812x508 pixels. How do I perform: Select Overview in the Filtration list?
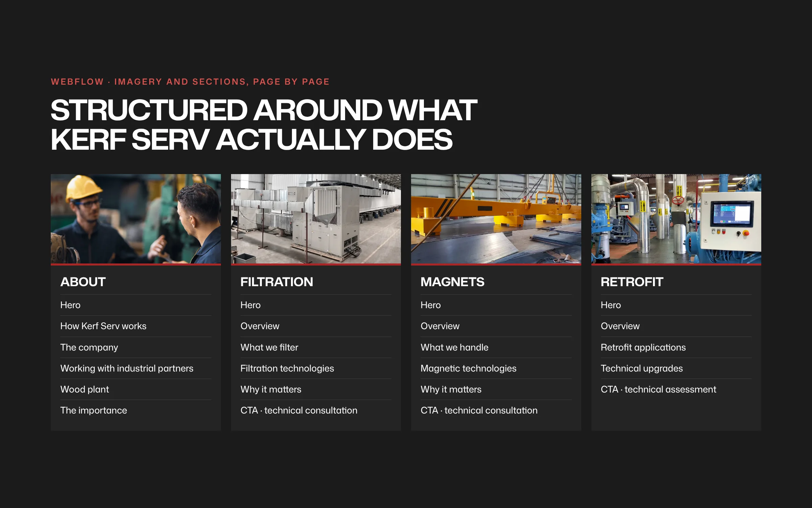click(316, 326)
